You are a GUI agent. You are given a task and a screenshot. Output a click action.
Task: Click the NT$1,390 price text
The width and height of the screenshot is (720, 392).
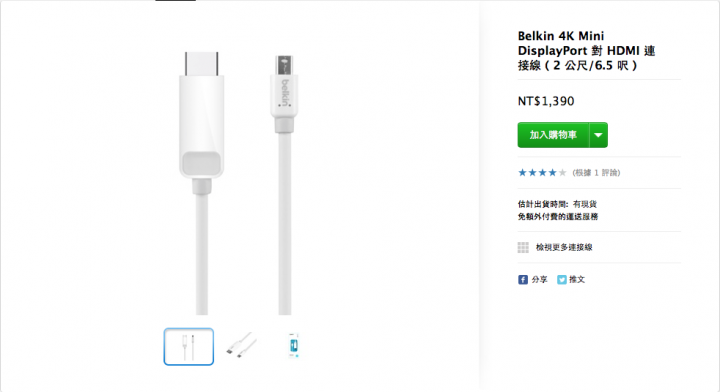pyautogui.click(x=546, y=101)
